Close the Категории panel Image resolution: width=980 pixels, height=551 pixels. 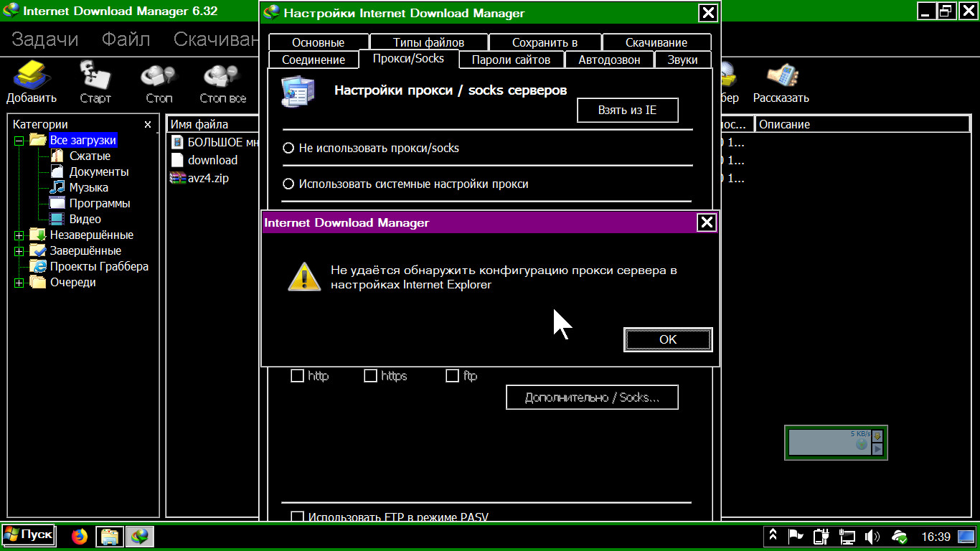pos(148,125)
